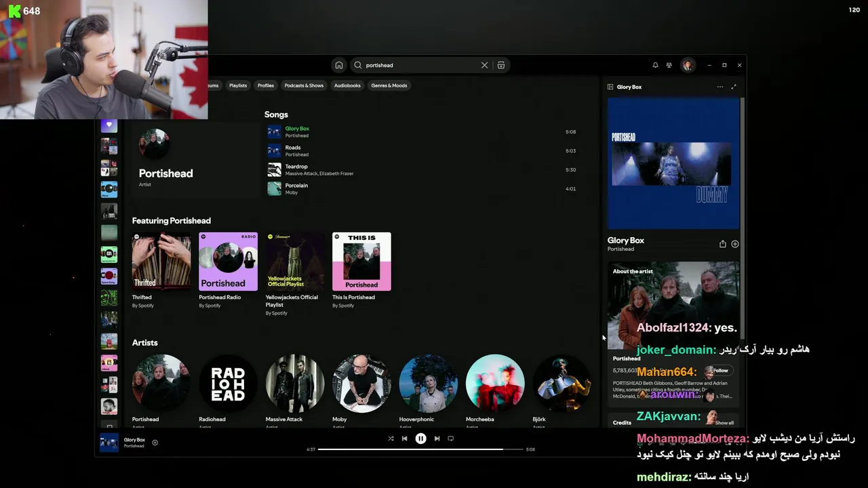868x488 pixels.
Task: Open the Browse icon next to search
Action: click(501, 65)
